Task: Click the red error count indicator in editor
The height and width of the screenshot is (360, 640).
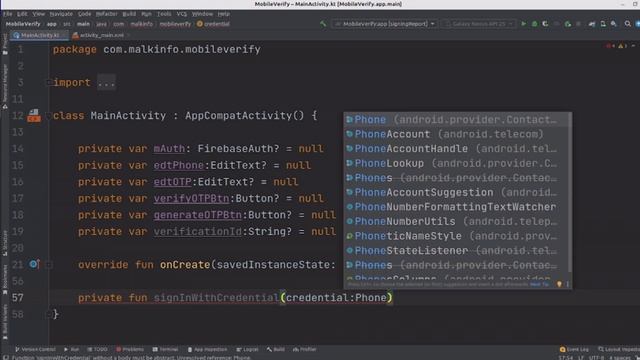Action: [610, 46]
